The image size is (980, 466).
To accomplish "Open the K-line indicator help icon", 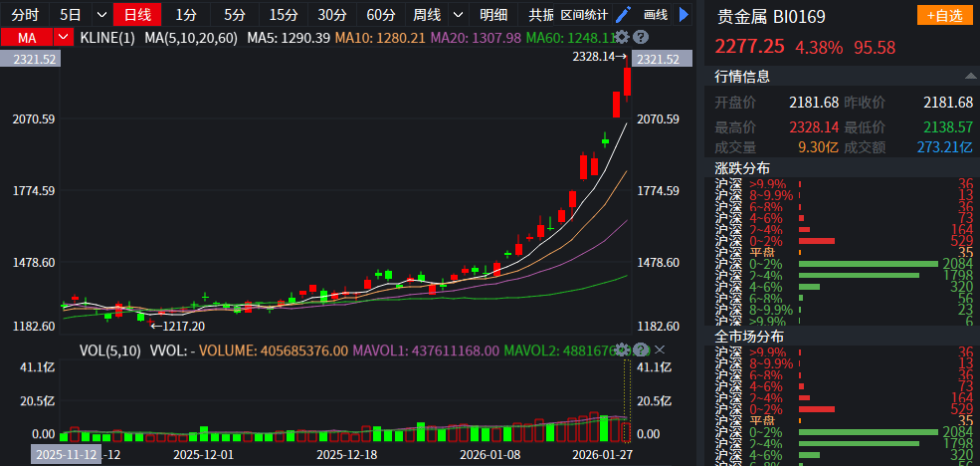I will [x=641, y=37].
